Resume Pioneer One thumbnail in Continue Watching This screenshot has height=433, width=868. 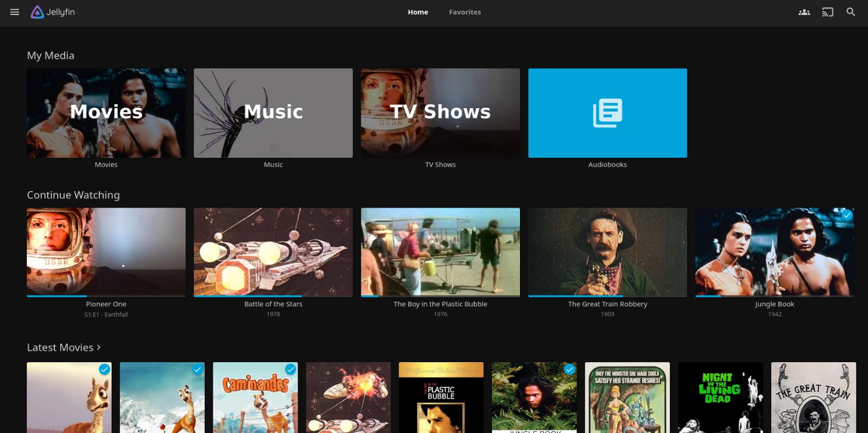pos(106,252)
